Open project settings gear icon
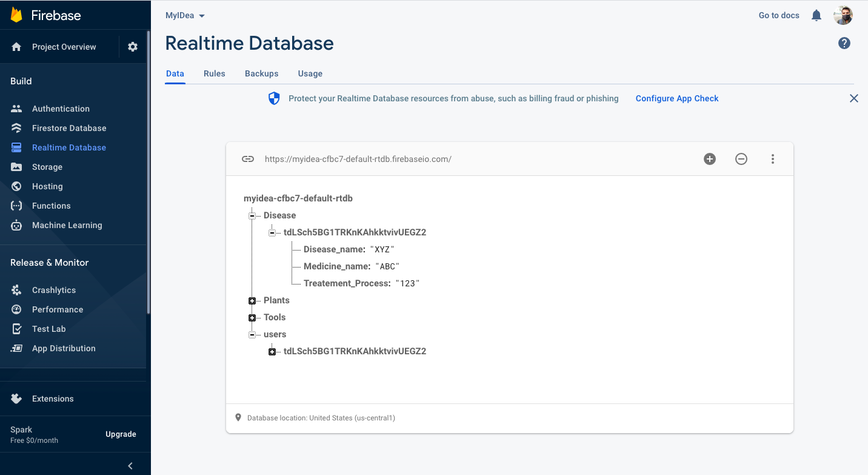 133,47
